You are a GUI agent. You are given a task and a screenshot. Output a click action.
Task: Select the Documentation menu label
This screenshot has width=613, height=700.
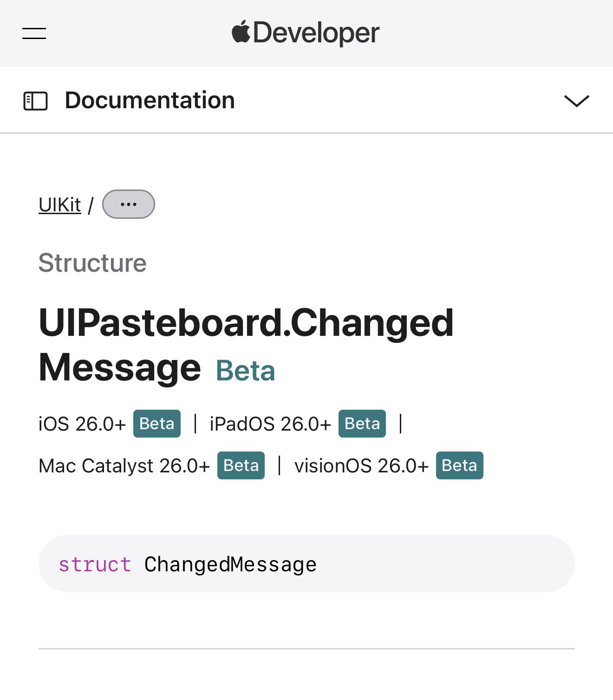point(150,100)
